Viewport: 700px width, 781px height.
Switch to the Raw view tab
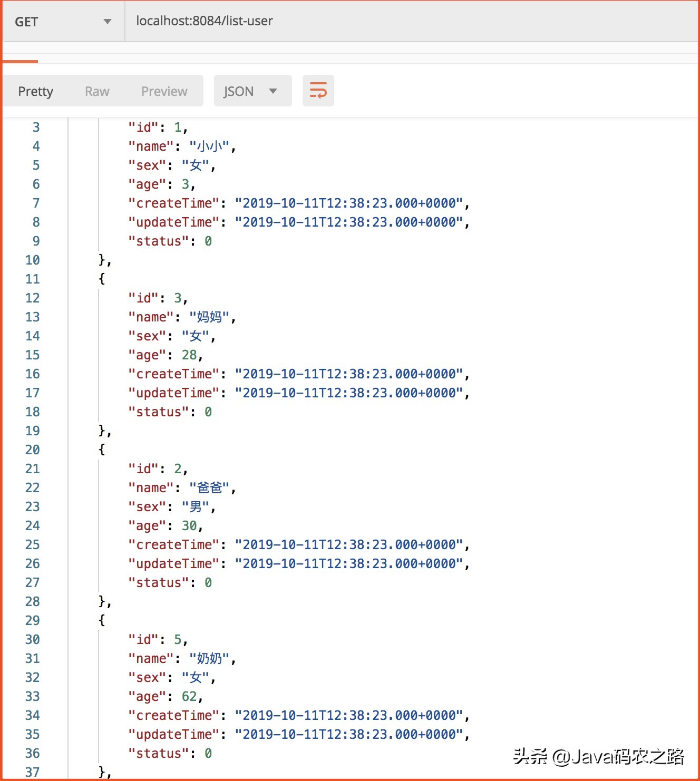(x=97, y=91)
